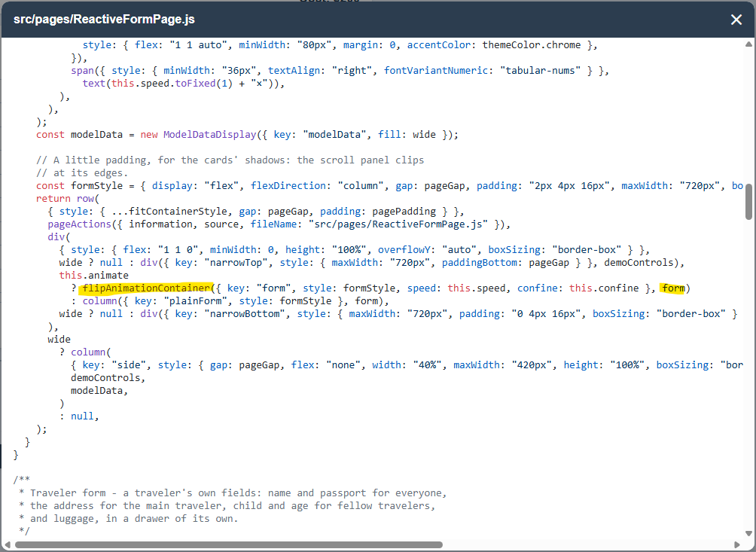Click the horizontal scrollbar thumb
Screen dimensions: 756x552
click(x=229, y=544)
